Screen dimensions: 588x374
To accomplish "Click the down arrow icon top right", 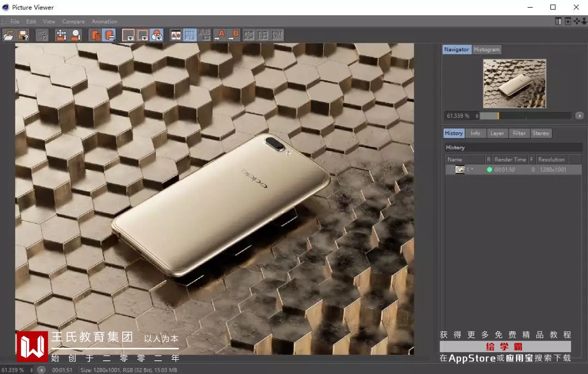I will click(x=584, y=21).
